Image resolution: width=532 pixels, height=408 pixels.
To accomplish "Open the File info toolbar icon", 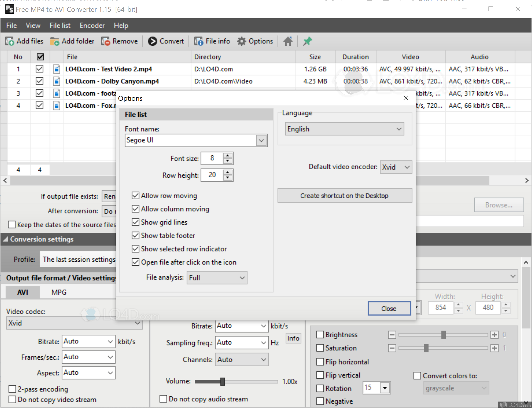I will coord(198,41).
